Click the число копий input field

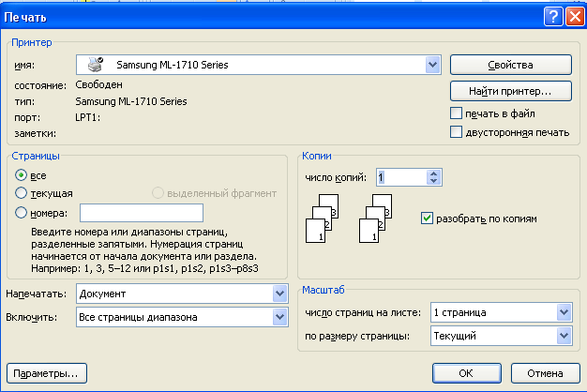click(401, 177)
